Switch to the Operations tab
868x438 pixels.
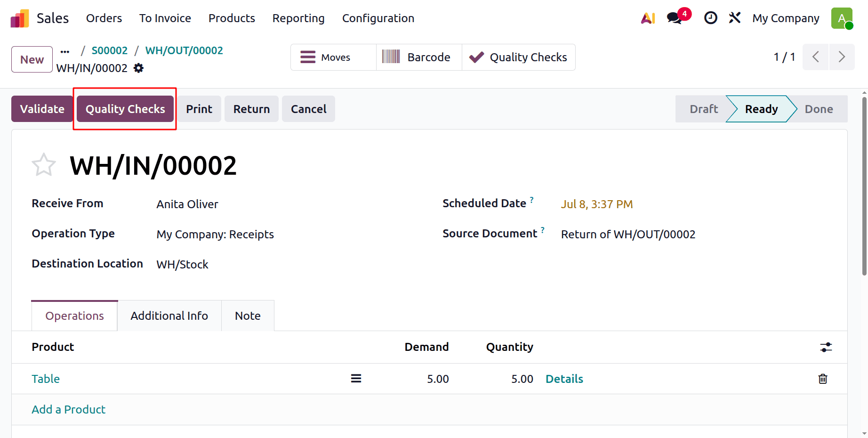tap(74, 316)
